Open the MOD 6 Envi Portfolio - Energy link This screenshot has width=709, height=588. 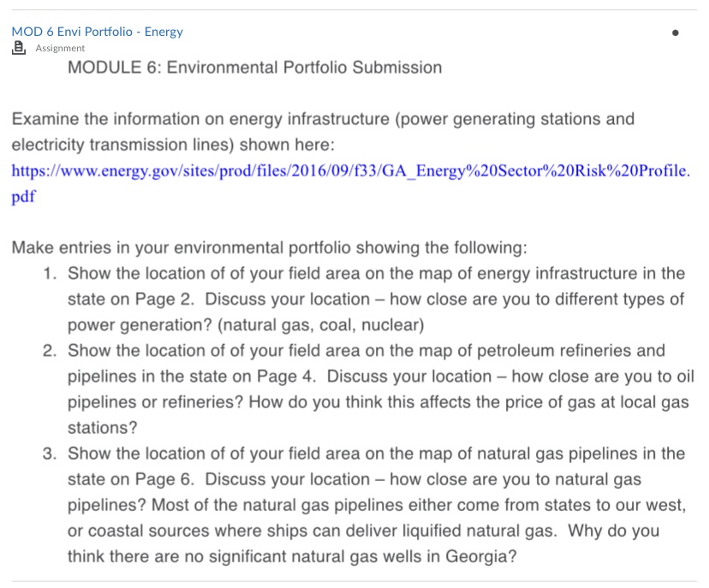pos(97,32)
